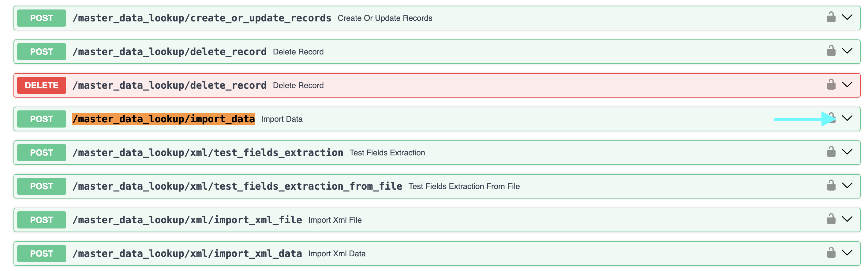Screen dimensions: 868x271
Task: Click lock icon for test_fields_extraction endpoint
Action: tap(831, 152)
